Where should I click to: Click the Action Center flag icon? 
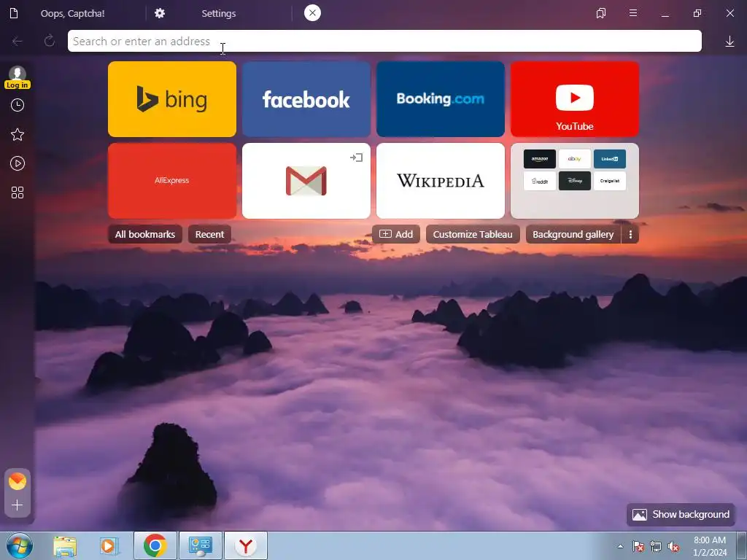[638, 546]
